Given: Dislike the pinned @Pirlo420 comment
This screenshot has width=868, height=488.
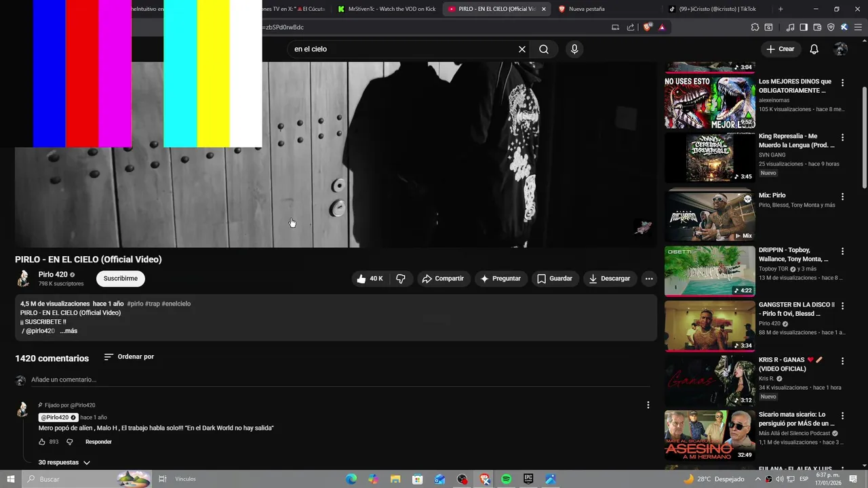Looking at the screenshot, I should click(69, 442).
